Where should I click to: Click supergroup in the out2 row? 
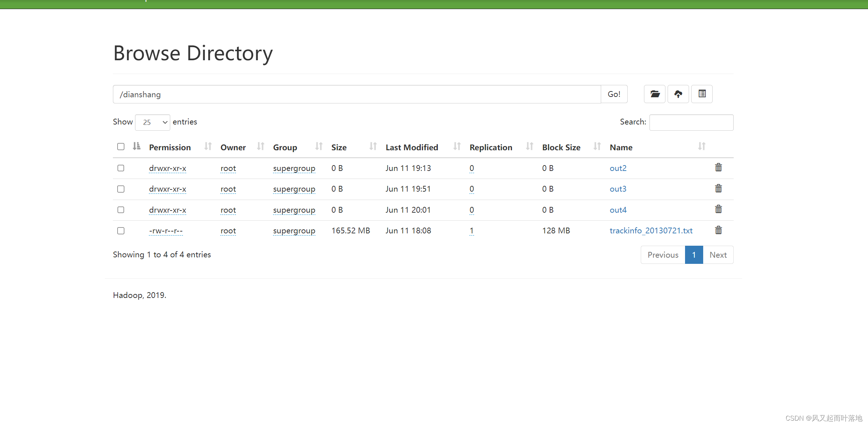click(294, 168)
